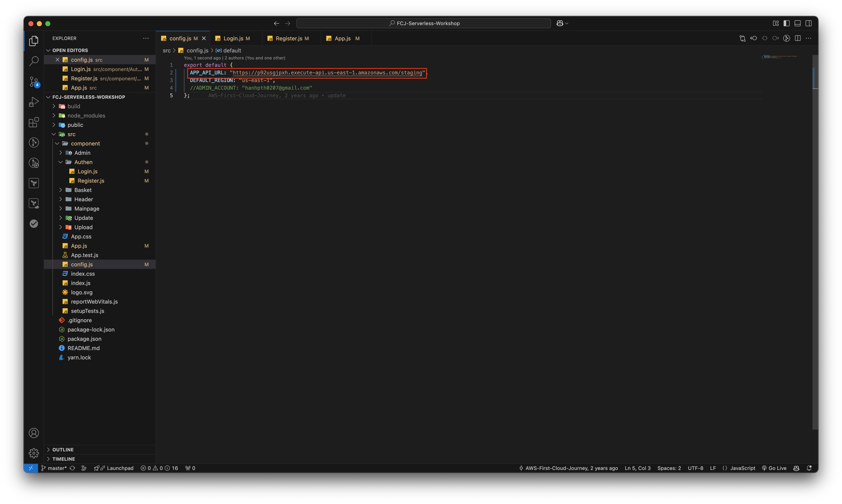Click the master* branch in status bar
The height and width of the screenshot is (504, 842).
tap(54, 468)
